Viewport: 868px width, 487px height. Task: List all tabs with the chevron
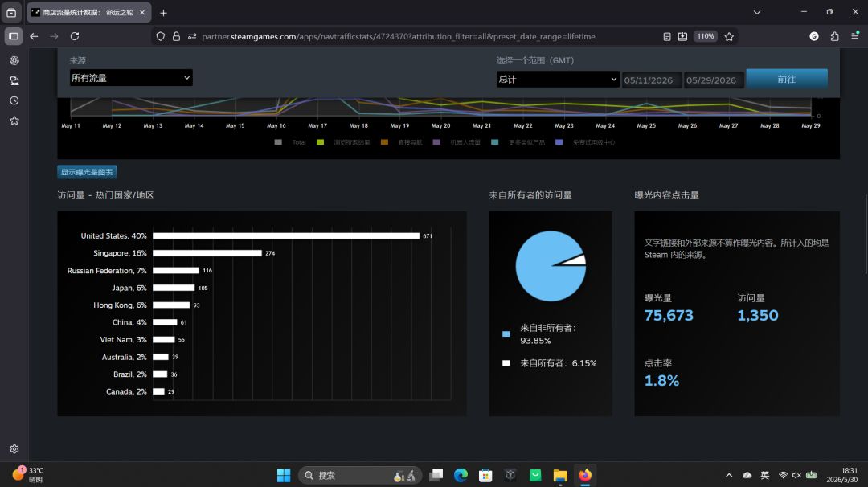click(x=757, y=12)
